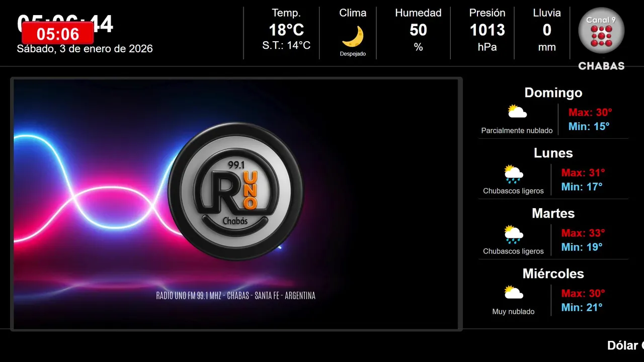
Task: Click Chubascos ligeros under Martes
Action: pyautogui.click(x=513, y=251)
